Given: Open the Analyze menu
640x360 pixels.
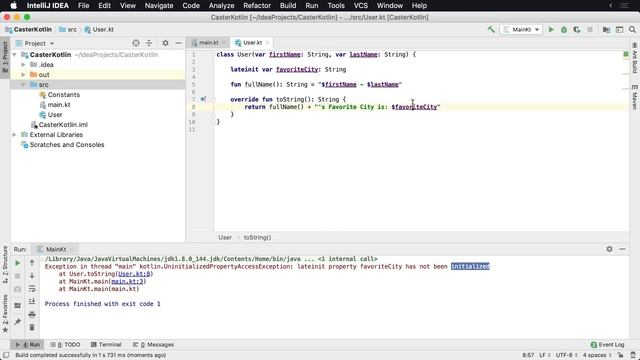Looking at the screenshot, I should point(221,5).
